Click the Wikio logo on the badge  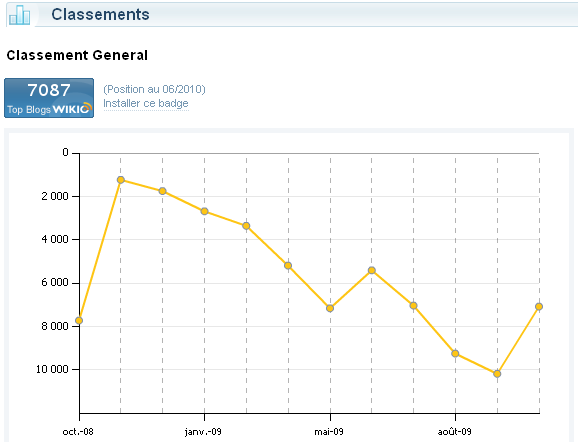click(x=72, y=109)
